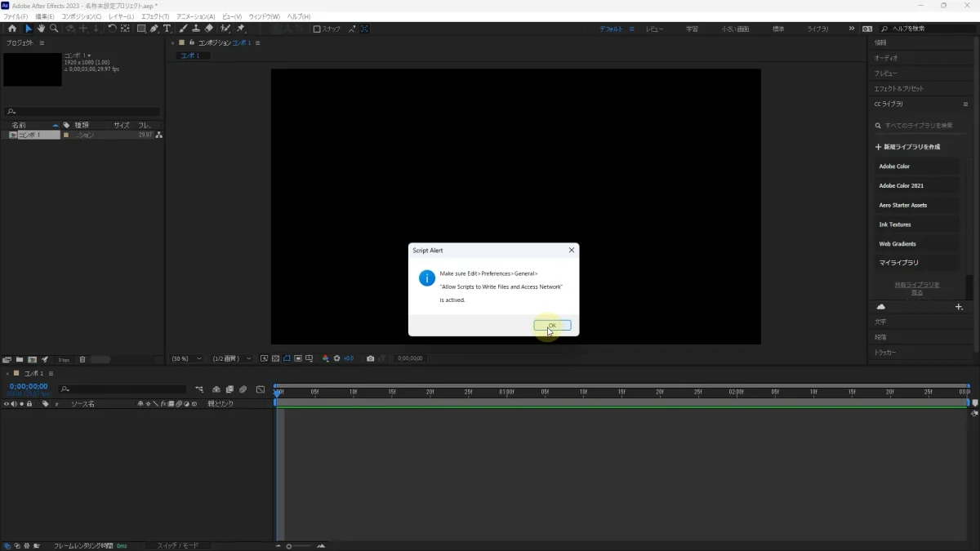Switch to ライブラリ workspace
This screenshot has width=980, height=551.
point(817,29)
